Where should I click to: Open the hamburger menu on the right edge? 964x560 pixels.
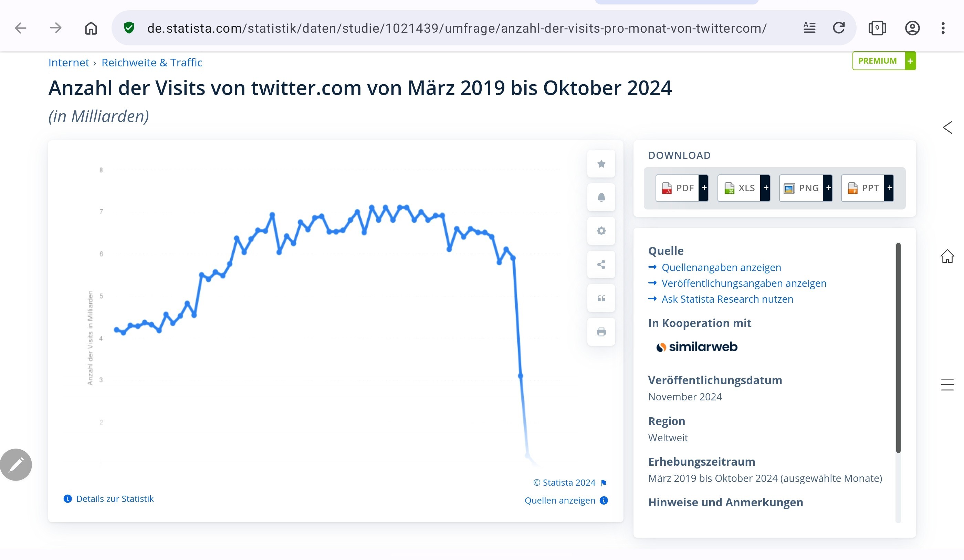click(x=947, y=384)
